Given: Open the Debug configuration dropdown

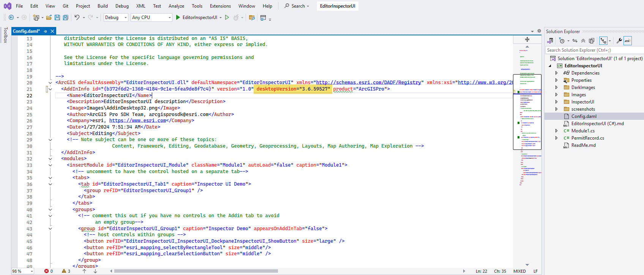Looking at the screenshot, I should pos(116,17).
